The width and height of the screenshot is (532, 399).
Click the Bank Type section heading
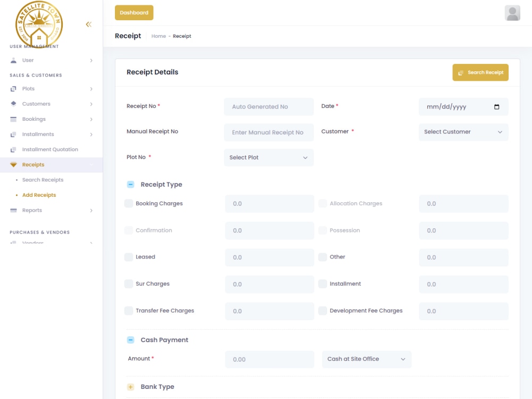(157, 387)
